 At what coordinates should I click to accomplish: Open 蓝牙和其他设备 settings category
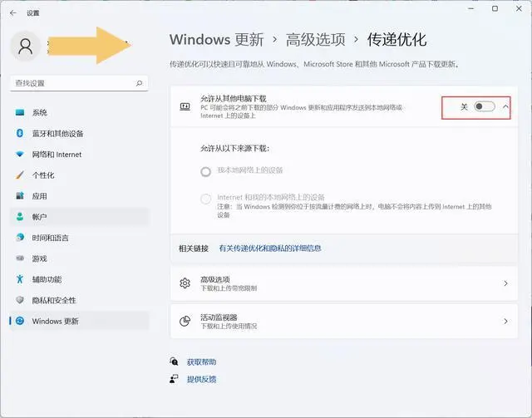[x=80, y=133]
